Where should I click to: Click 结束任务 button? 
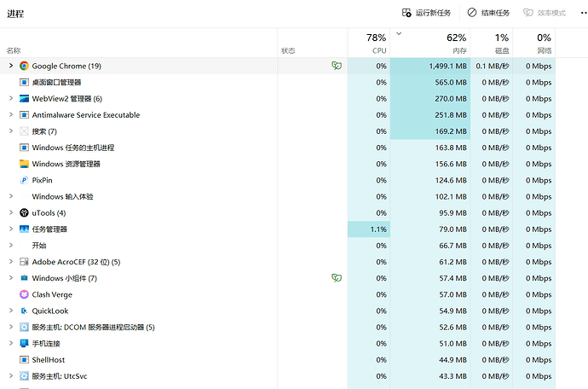pos(488,14)
